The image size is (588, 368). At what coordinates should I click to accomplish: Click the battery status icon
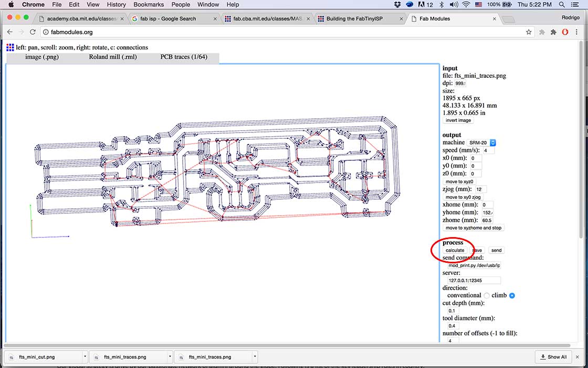point(507,5)
